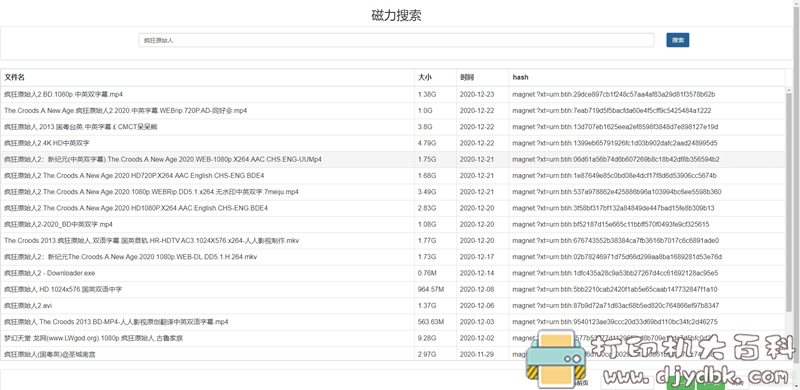The image size is (800, 390).
Task: Click magnet hash starting with 29dce897cb1f
Action: pyautogui.click(x=614, y=94)
